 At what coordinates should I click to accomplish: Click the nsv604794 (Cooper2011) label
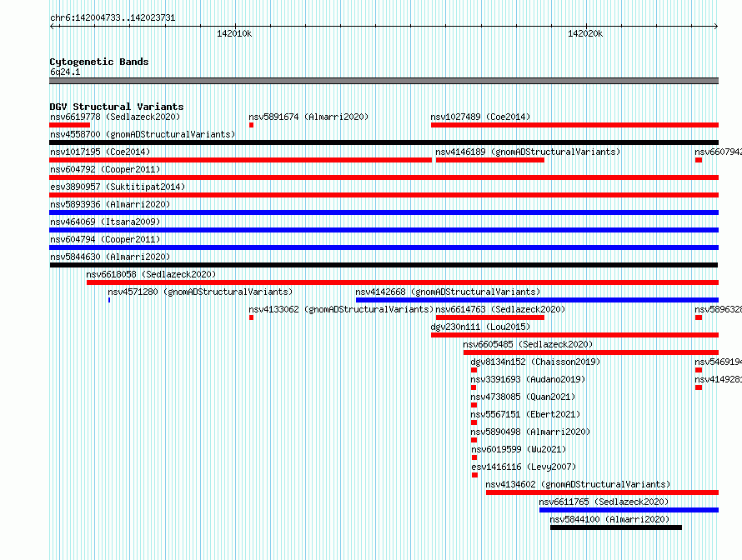coord(105,239)
